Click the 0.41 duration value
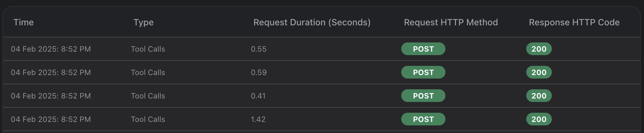 coord(258,96)
